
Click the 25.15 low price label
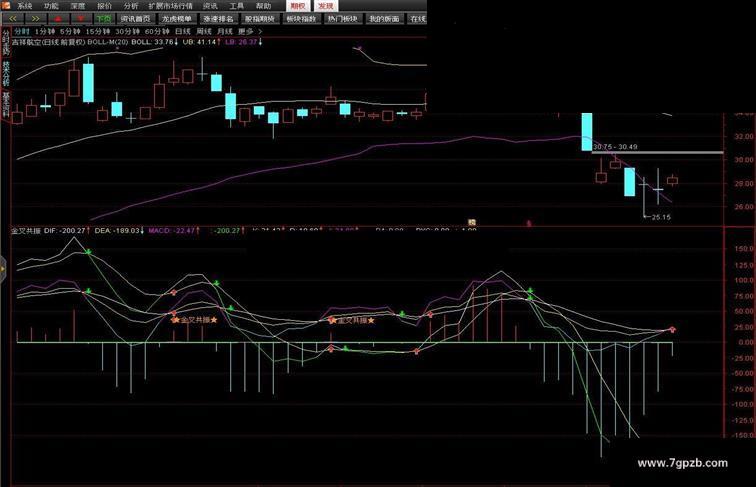click(x=661, y=217)
